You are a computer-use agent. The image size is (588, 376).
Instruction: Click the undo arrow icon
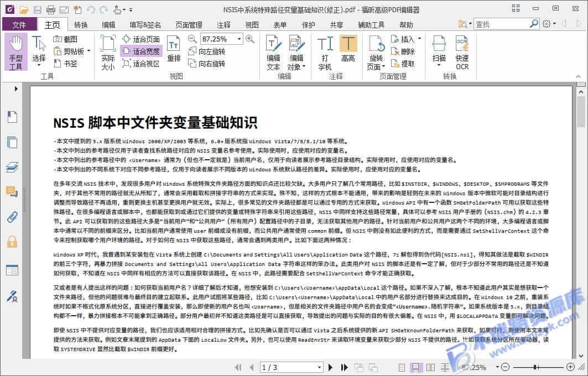click(x=90, y=10)
